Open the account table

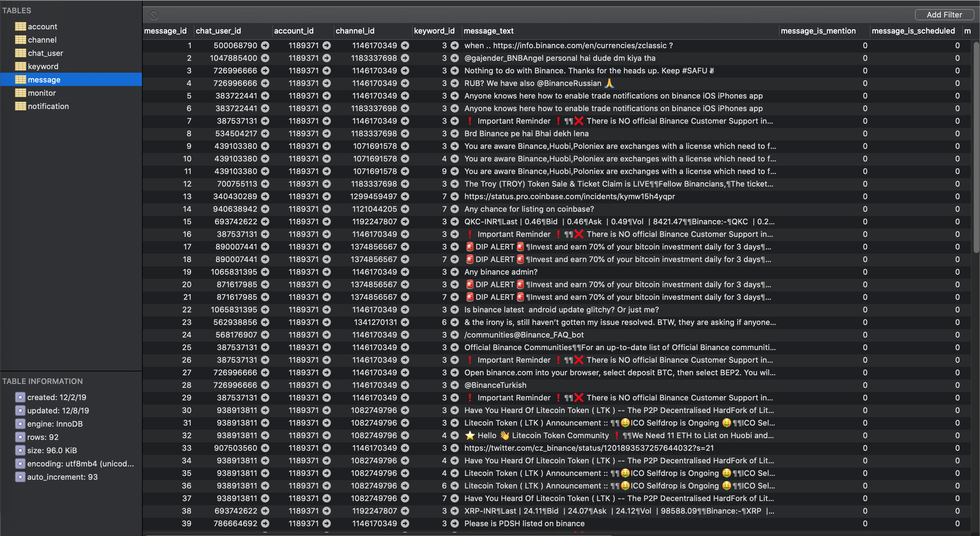(x=42, y=27)
